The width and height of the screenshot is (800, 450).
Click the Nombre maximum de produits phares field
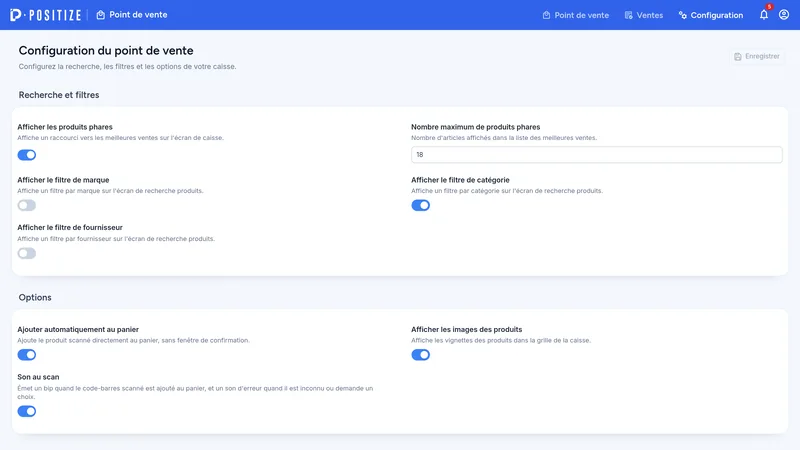(596, 155)
